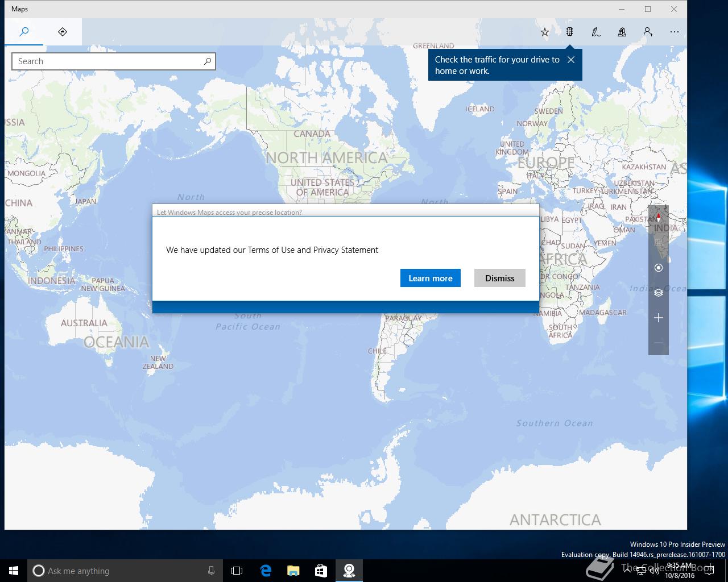Open the Directions tab
The image size is (728, 582).
tap(63, 32)
